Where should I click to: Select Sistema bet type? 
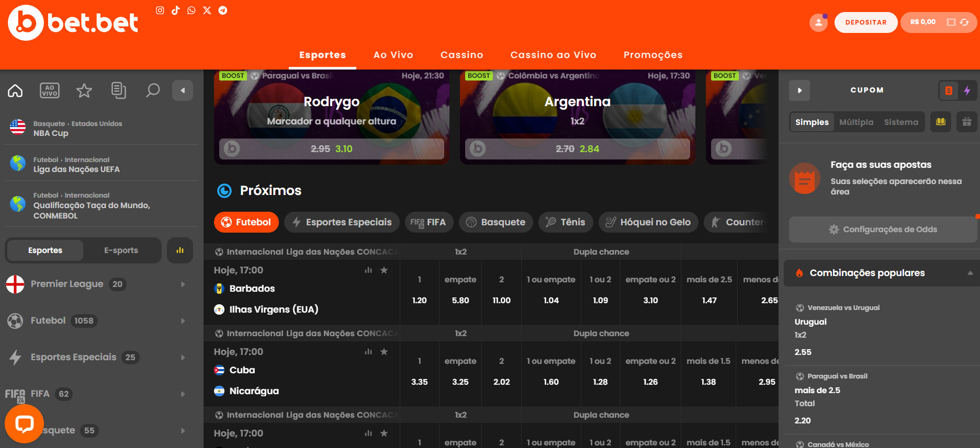pyautogui.click(x=901, y=122)
